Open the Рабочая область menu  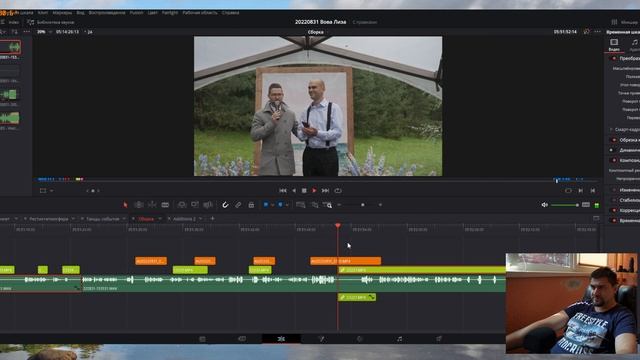point(200,13)
